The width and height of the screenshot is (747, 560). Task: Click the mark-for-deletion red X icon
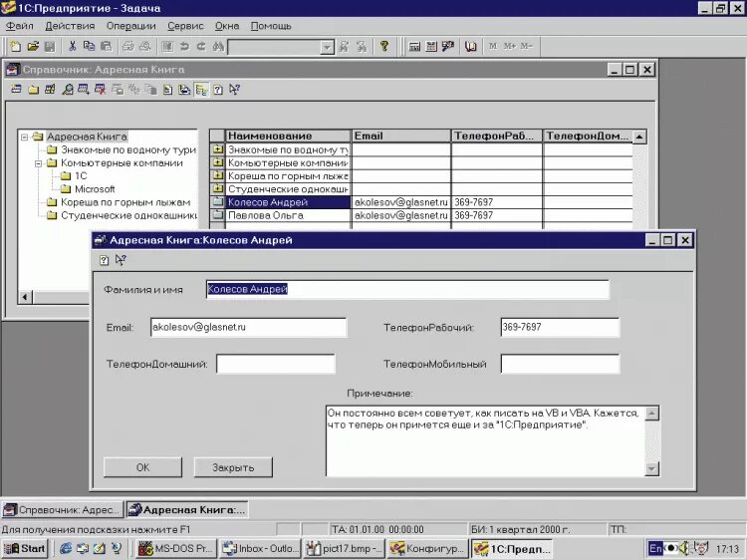coord(100,89)
